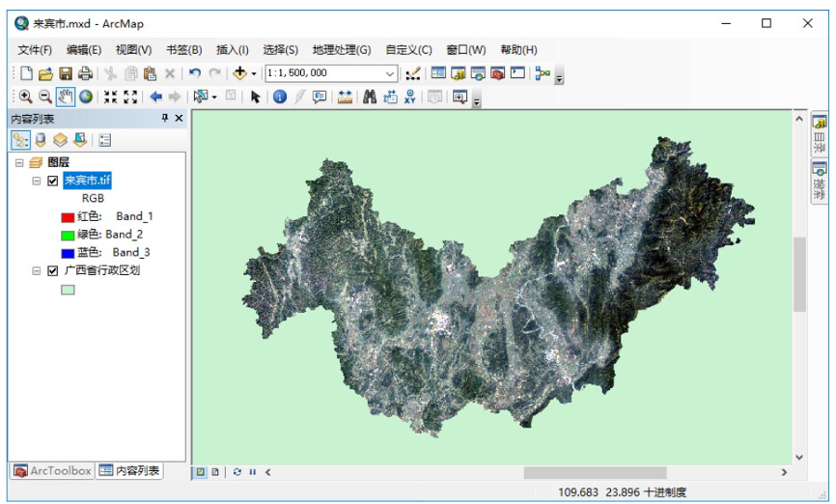This screenshot has width=836, height=504.
Task: Open the 文件(F) menu
Action: pyautogui.click(x=35, y=50)
